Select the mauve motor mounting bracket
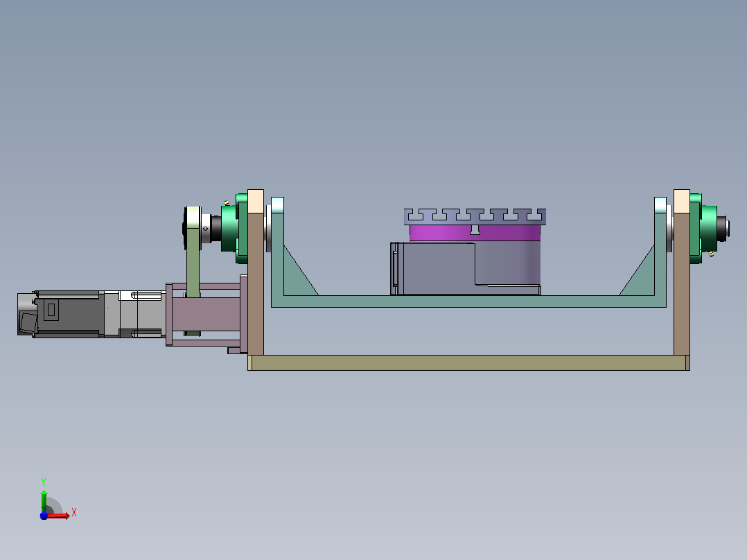747x560 pixels. (206, 315)
